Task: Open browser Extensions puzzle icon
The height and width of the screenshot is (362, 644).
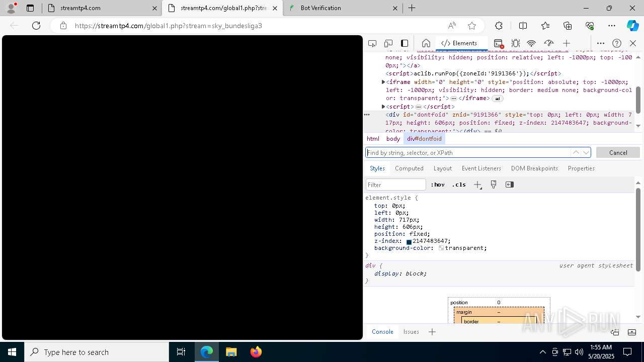Action: click(x=499, y=26)
